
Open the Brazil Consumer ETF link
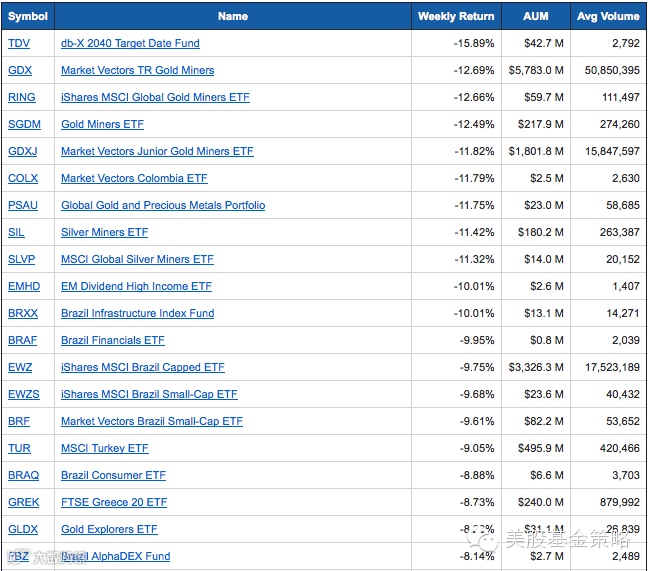(113, 475)
